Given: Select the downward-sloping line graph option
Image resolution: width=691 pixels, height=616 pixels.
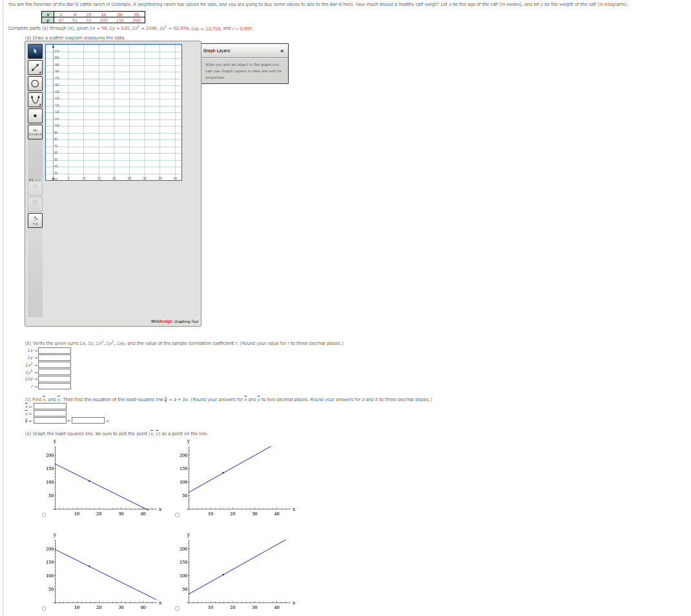Looking at the screenshot, I should 43,514.
